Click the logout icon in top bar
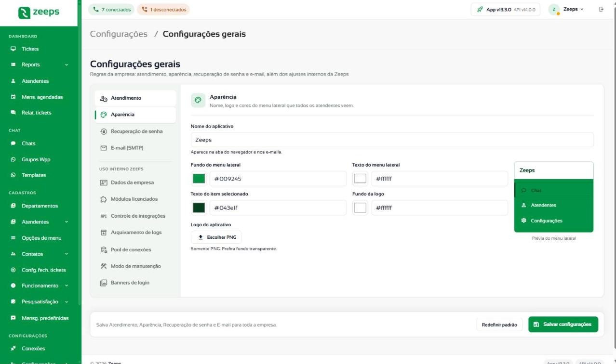 click(x=601, y=9)
